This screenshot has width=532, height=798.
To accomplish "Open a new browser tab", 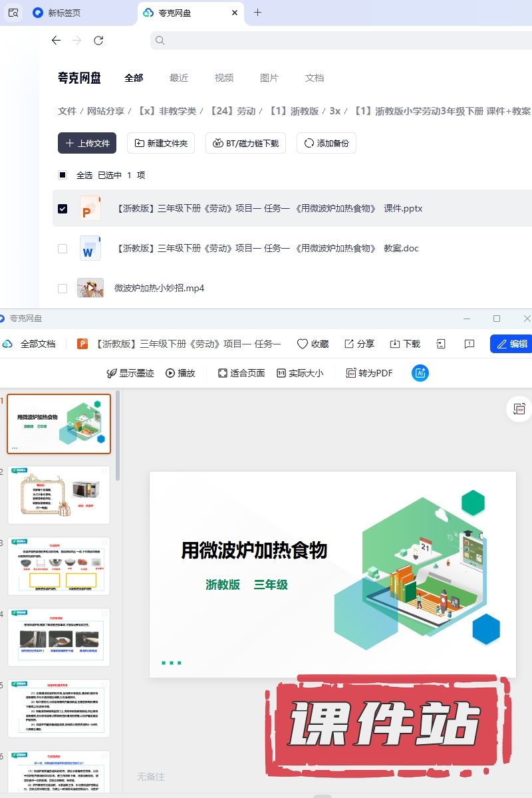I will point(258,13).
